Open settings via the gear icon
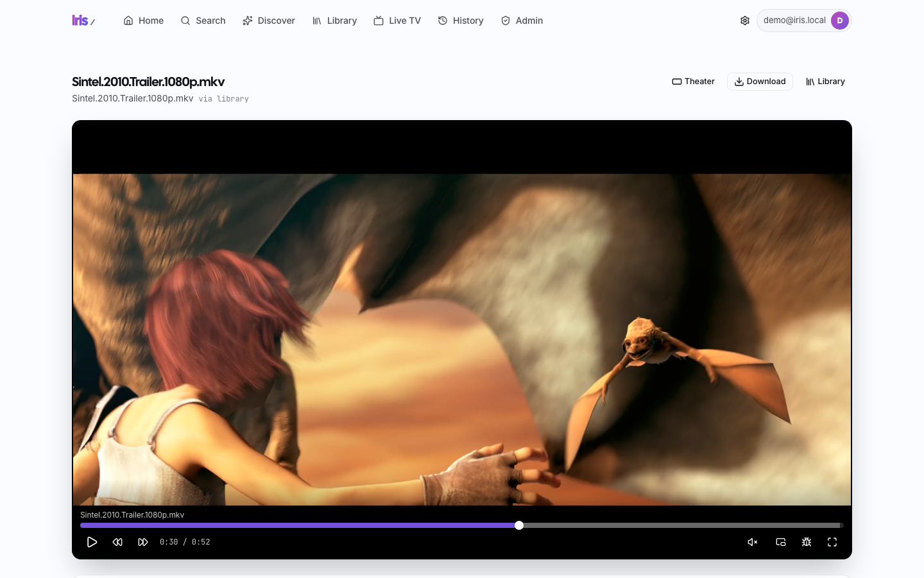 pyautogui.click(x=745, y=21)
